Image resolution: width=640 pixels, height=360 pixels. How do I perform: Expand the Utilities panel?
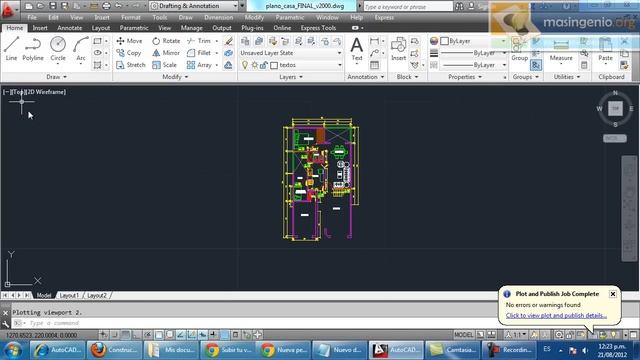coord(567,77)
